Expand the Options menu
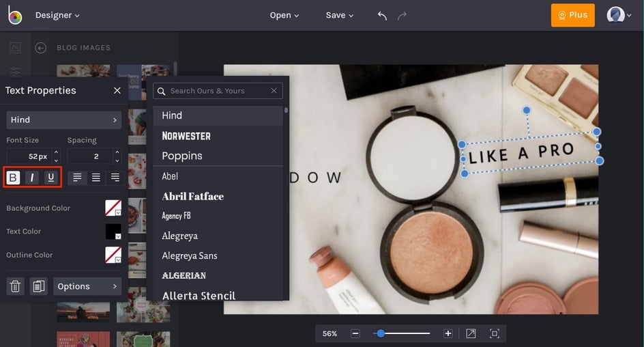Viewport: 644px width, 347px height. click(x=87, y=286)
